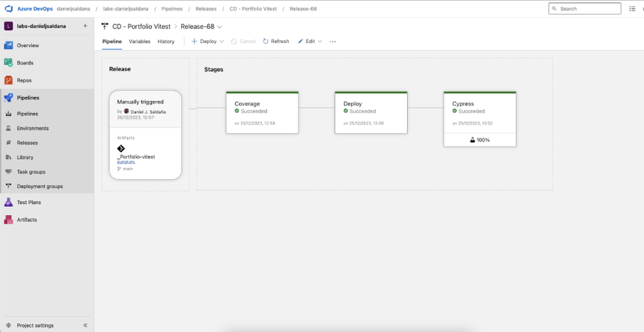Click the Release-68 breadcrumb
The height and width of the screenshot is (332, 644).
[303, 8]
